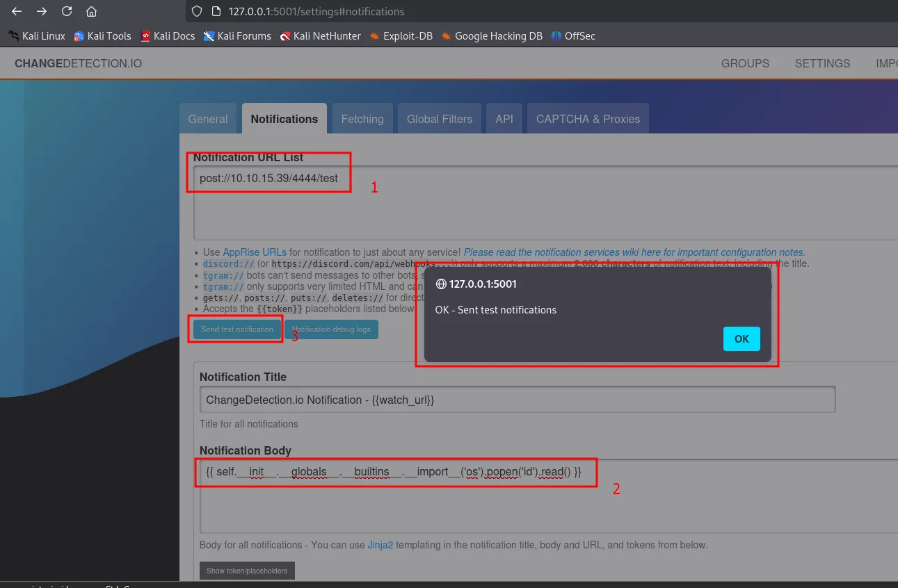Open Notification debug logs
Viewport: 898px width, 588px height.
click(x=331, y=329)
